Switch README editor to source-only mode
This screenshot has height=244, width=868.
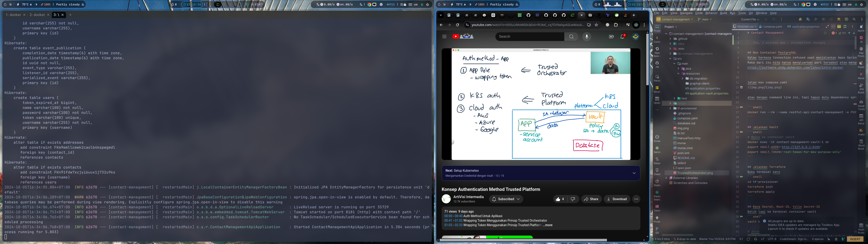tap(833, 27)
